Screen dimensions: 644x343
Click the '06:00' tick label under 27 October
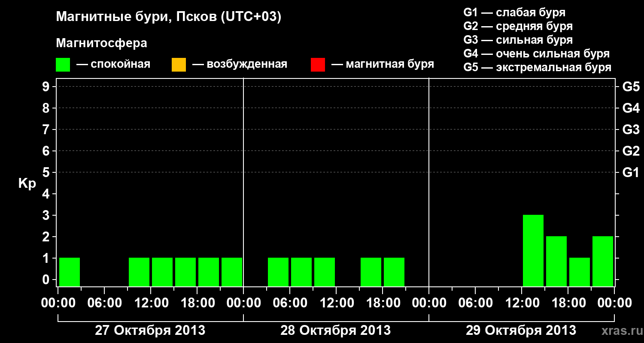click(x=104, y=303)
